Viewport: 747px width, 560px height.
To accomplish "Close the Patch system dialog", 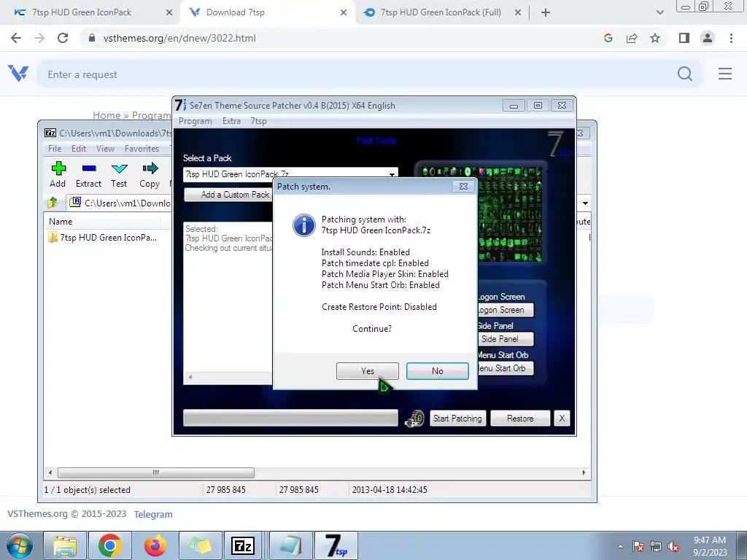I will [x=463, y=186].
